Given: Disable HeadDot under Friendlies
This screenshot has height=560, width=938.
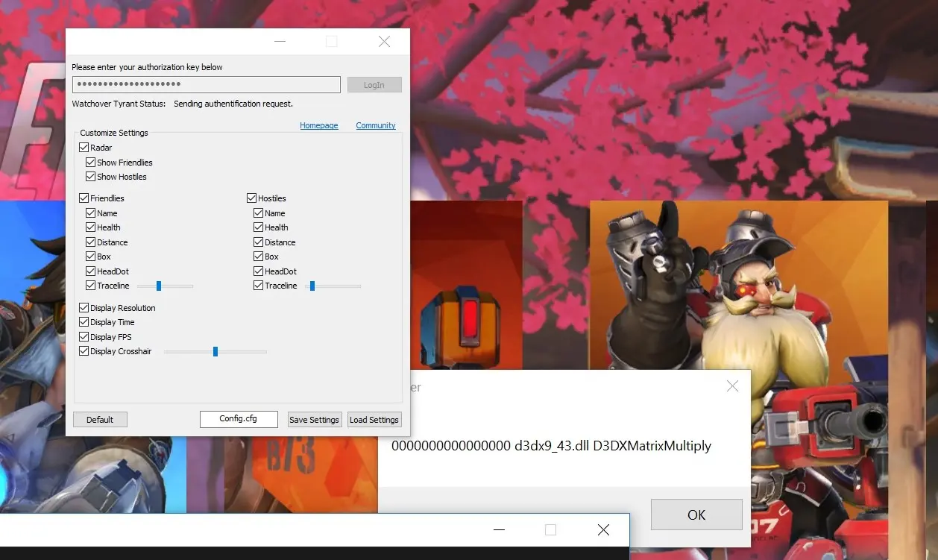Looking at the screenshot, I should click(90, 271).
